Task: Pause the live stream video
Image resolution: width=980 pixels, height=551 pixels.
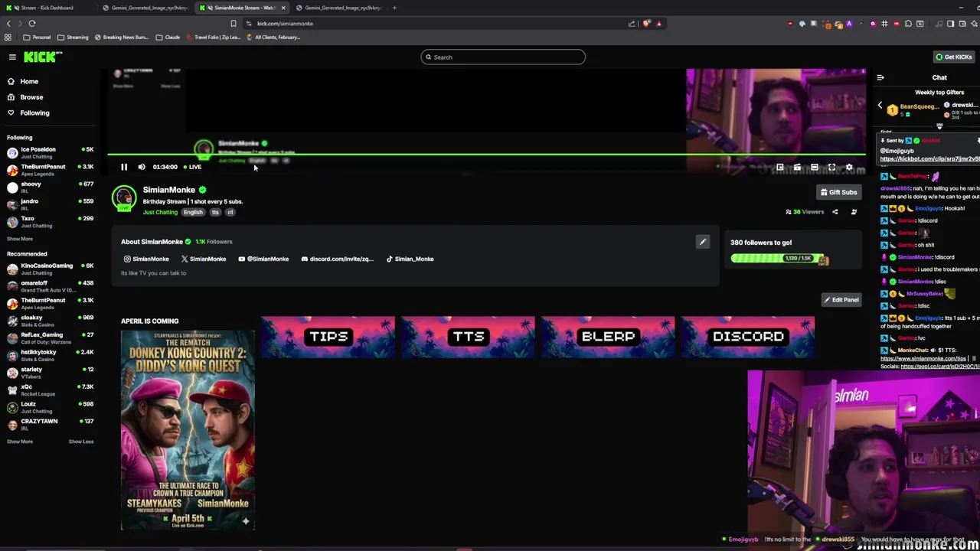Action: pos(124,167)
